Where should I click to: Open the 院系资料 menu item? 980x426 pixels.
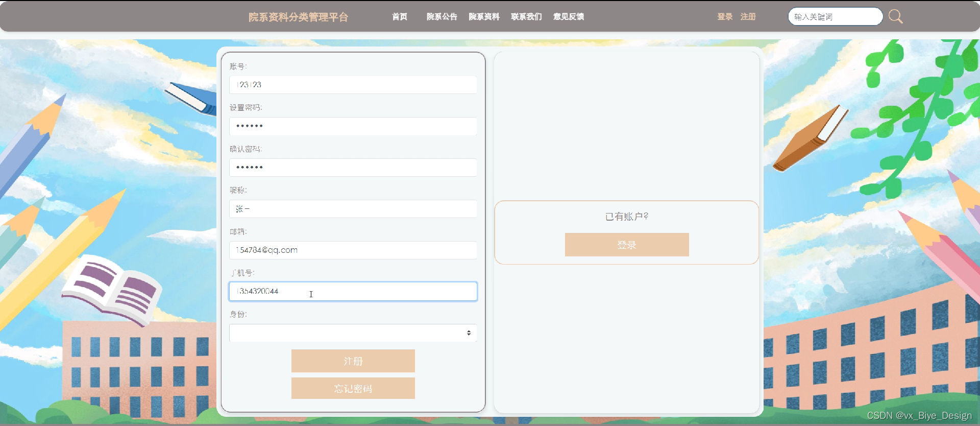tap(484, 17)
